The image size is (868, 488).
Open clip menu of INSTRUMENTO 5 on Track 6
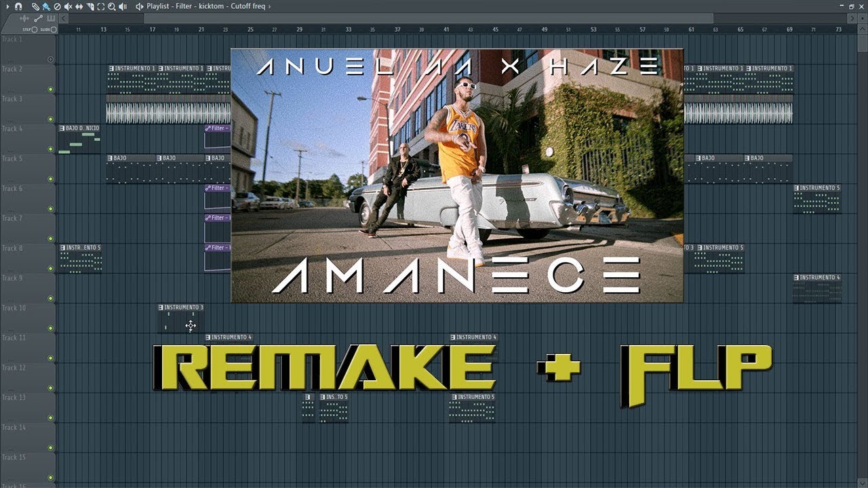point(797,188)
